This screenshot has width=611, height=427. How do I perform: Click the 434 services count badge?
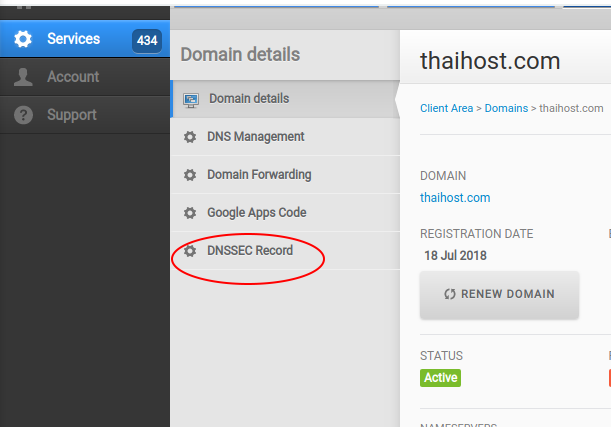point(146,40)
